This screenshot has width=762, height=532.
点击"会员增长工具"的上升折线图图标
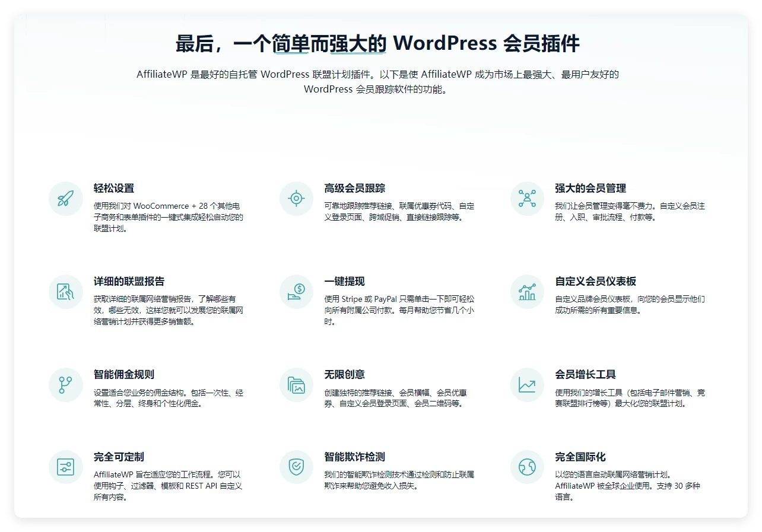(x=527, y=384)
